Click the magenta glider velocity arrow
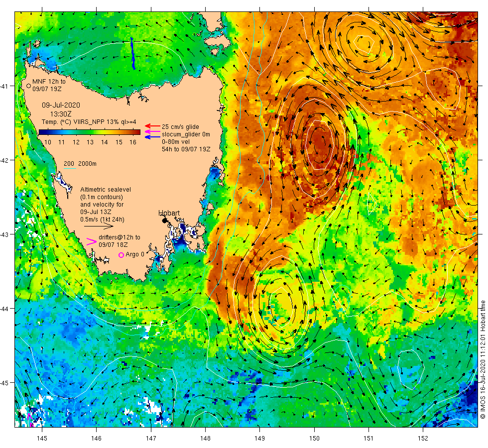This screenshot has width=488, height=448. (153, 131)
